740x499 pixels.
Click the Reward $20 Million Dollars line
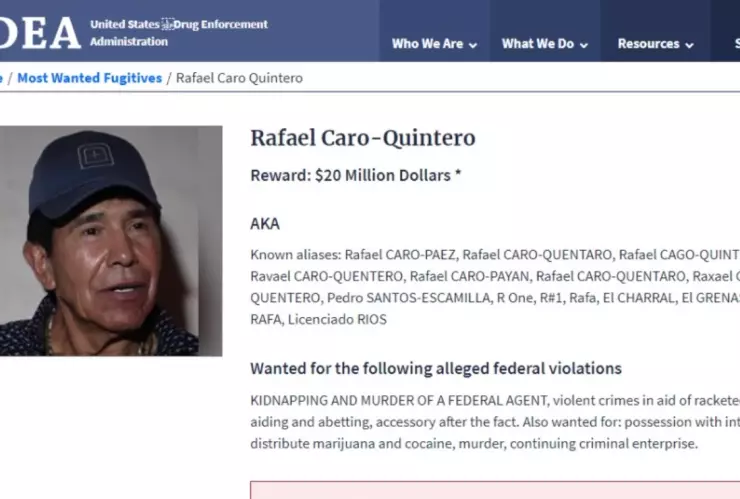(355, 175)
